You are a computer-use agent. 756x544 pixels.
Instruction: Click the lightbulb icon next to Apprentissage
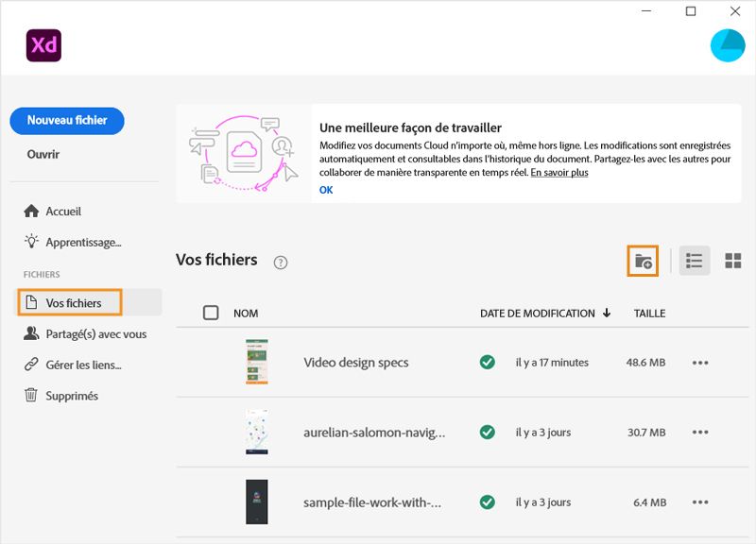coord(31,242)
